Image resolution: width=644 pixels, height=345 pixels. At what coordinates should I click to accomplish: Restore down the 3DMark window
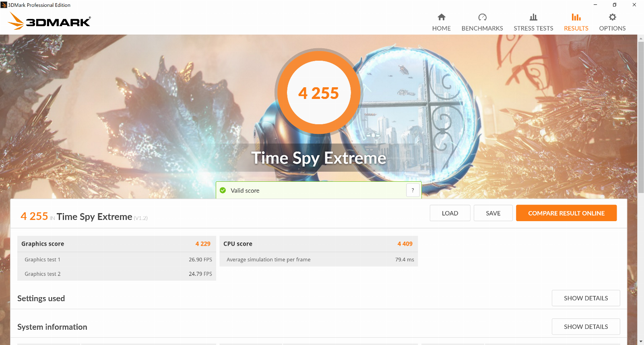[x=615, y=5]
